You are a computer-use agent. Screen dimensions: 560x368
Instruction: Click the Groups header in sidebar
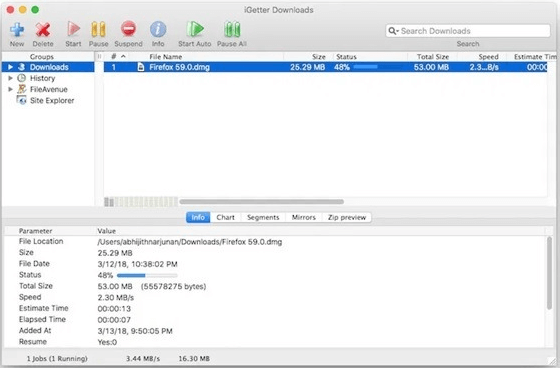coord(42,56)
